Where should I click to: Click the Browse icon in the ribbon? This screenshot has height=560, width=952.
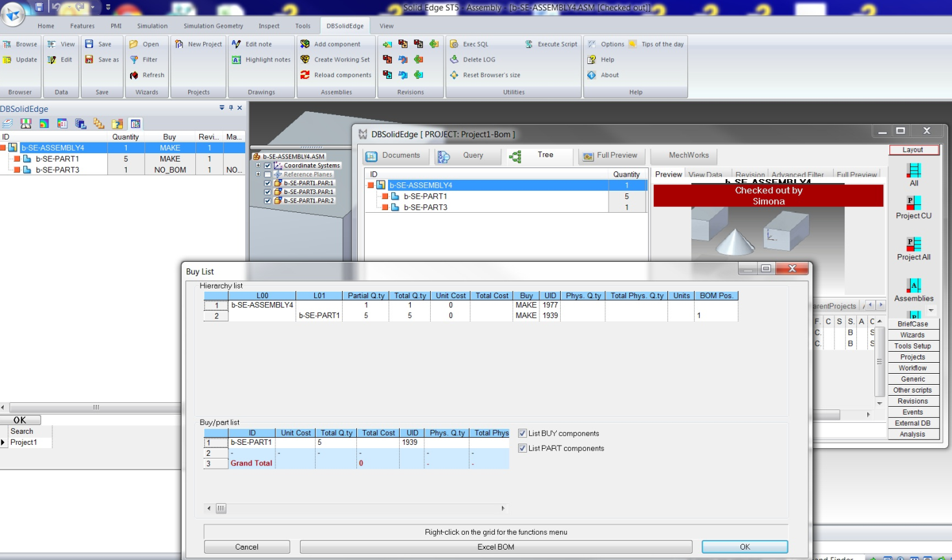7,44
